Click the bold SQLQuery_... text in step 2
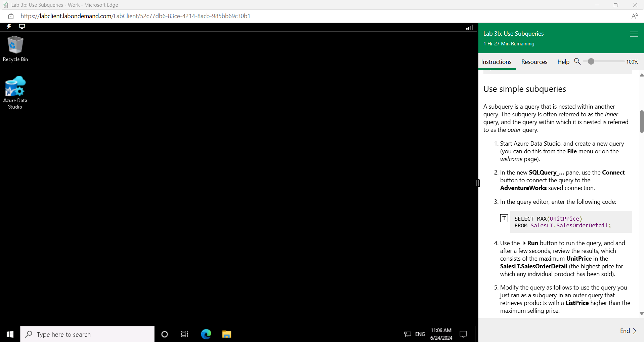The height and width of the screenshot is (342, 644). click(x=547, y=173)
